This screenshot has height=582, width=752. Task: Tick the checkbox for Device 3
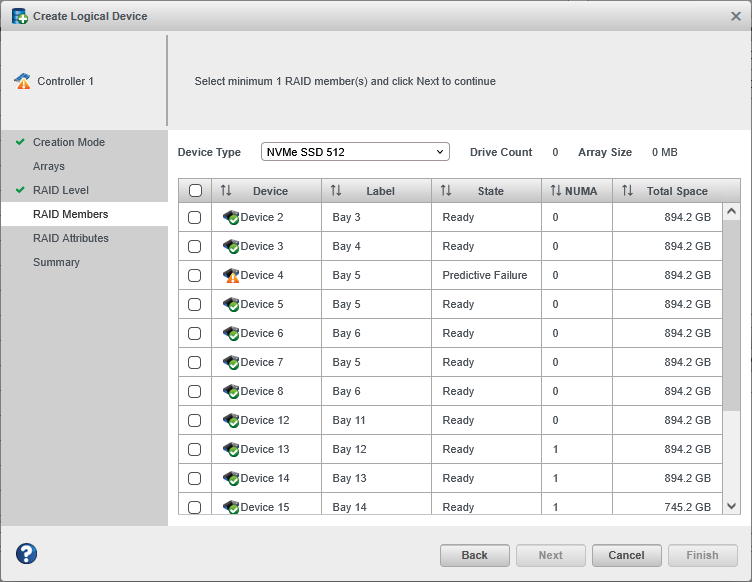tap(195, 246)
